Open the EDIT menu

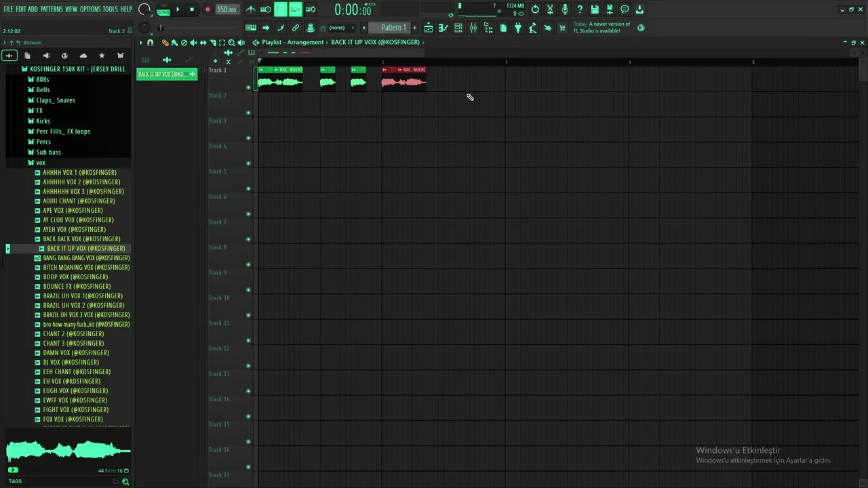(x=20, y=9)
